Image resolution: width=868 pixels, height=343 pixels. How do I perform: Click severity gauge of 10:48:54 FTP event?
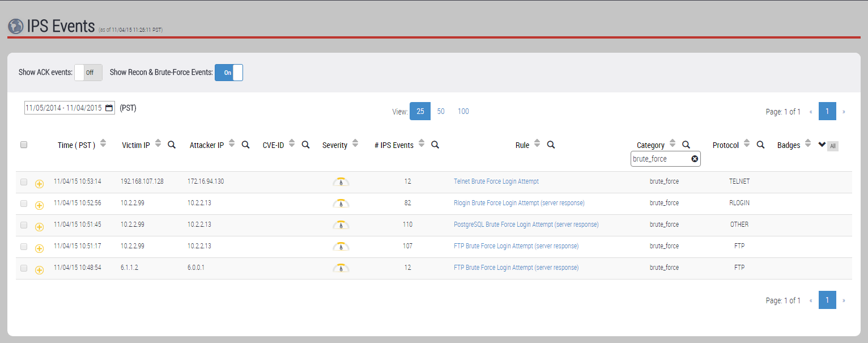coord(341,268)
